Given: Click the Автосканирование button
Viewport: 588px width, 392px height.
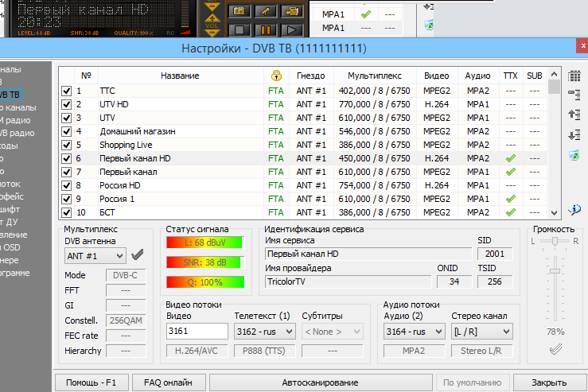Looking at the screenshot, I should point(320,382).
